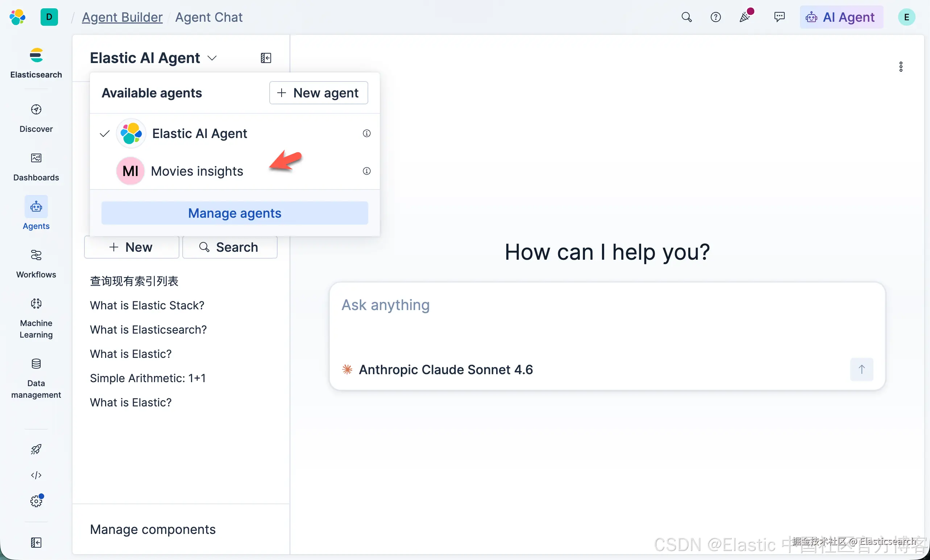Image resolution: width=930 pixels, height=560 pixels.
Task: Open the help question mark icon
Action: click(x=715, y=17)
